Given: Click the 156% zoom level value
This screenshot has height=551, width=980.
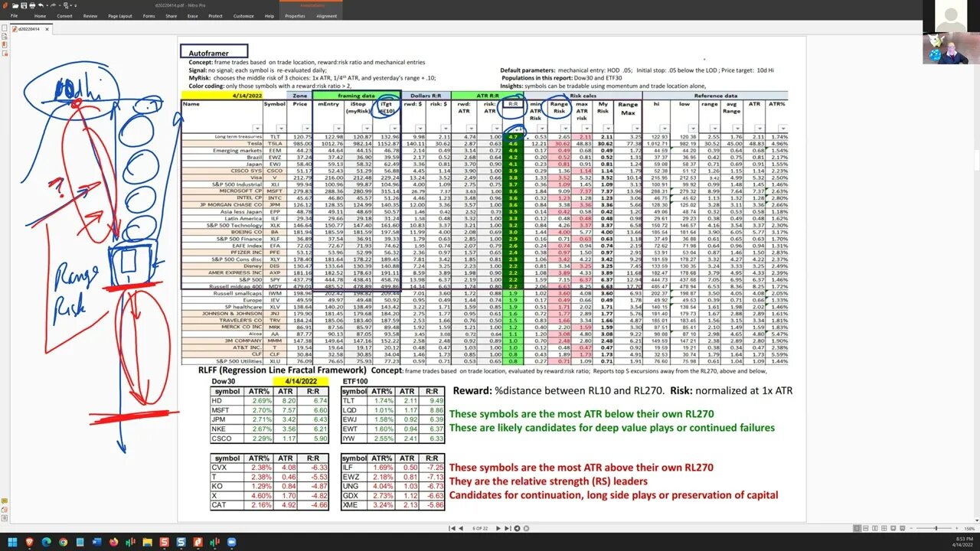Looking at the screenshot, I should click(970, 529).
